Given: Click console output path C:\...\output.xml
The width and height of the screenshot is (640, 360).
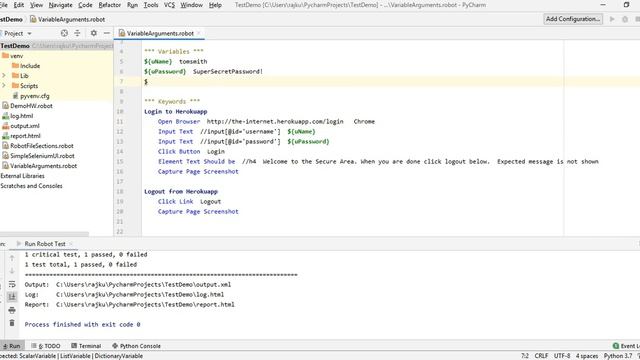Looking at the screenshot, I should coord(143,284).
